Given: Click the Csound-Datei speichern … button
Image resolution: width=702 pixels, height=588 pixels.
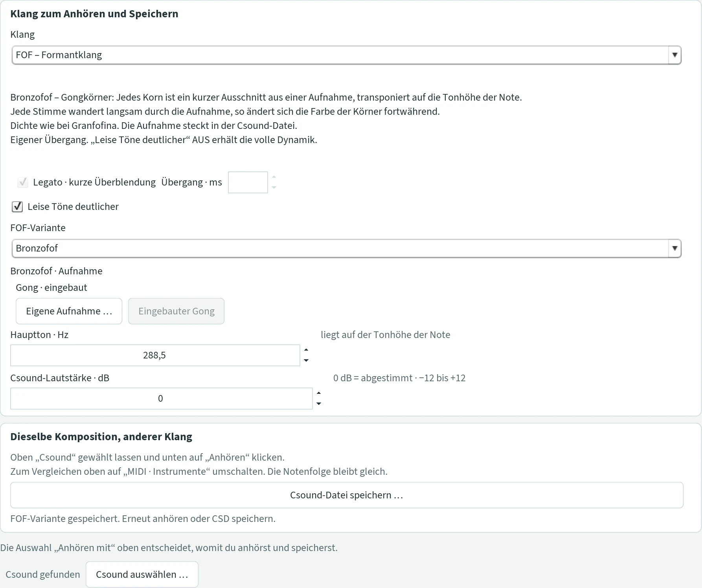Looking at the screenshot, I should 347,495.
